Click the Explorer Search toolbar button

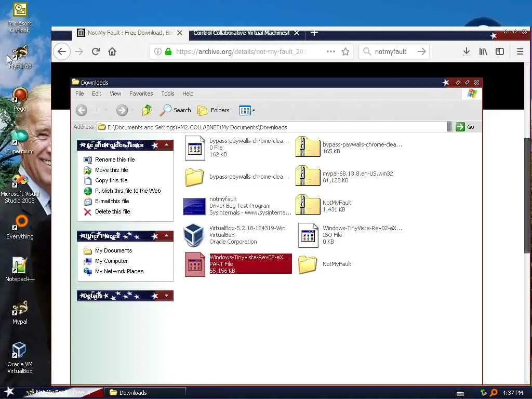[176, 110]
